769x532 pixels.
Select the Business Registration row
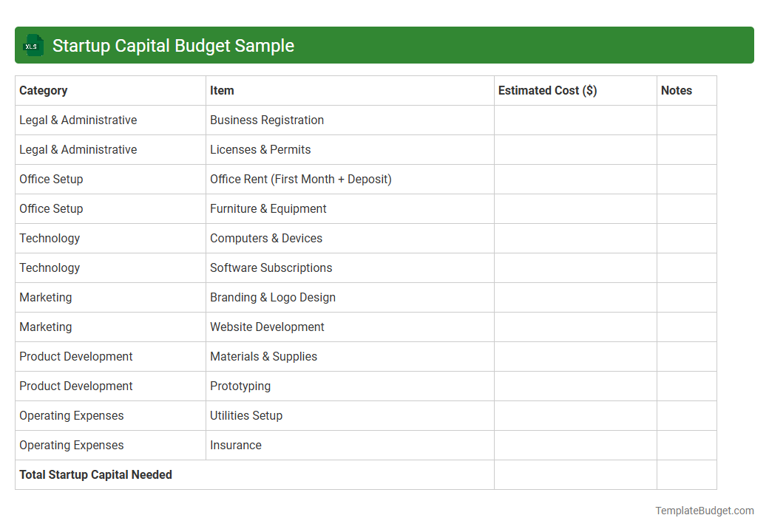click(x=267, y=120)
